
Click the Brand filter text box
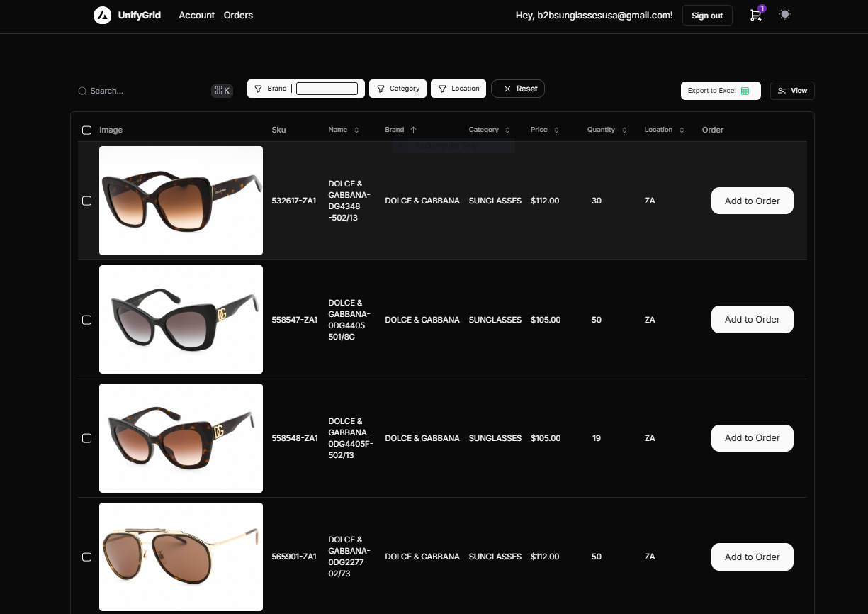tap(327, 89)
